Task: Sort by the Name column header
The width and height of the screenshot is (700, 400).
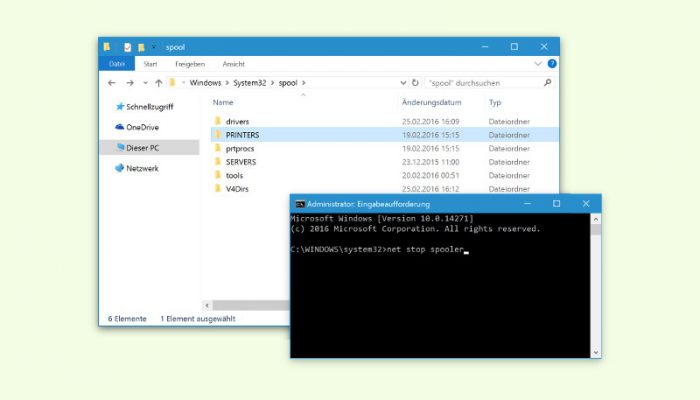Action: point(223,102)
